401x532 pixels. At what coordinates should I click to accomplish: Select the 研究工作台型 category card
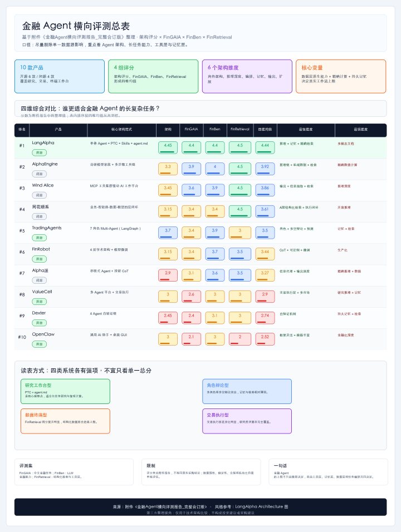[x=66, y=392]
